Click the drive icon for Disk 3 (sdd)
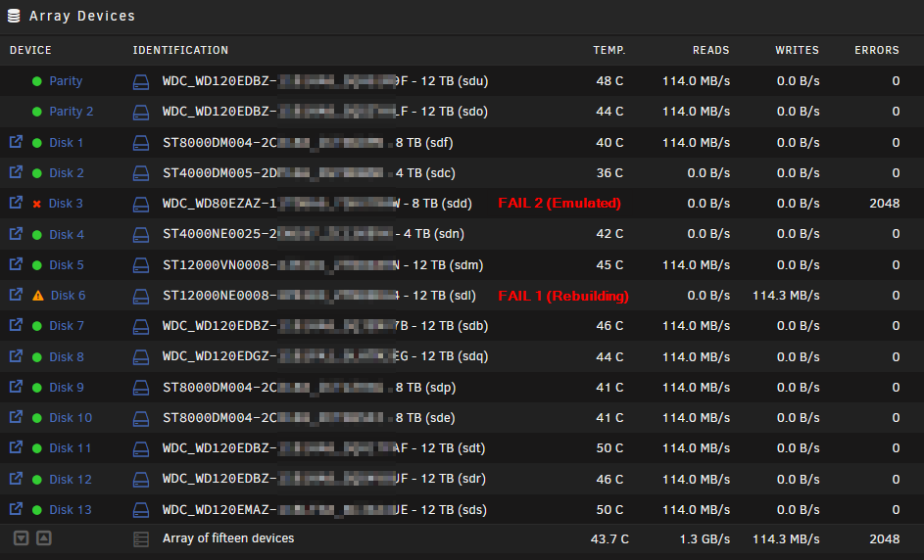 click(x=141, y=205)
